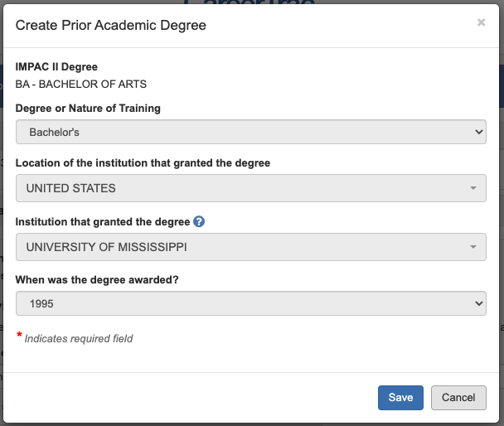Click the chevron on the 1995 year dropdown

[x=477, y=304]
